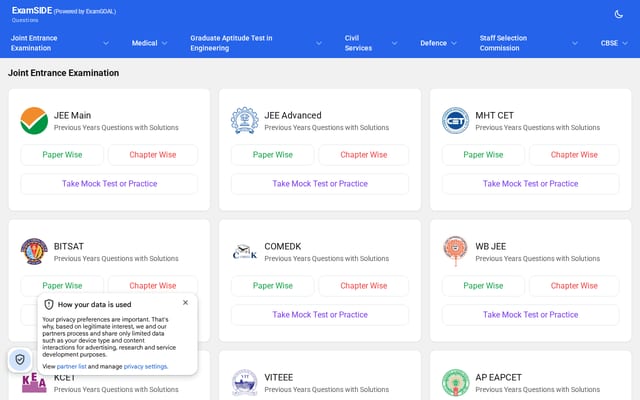Open MHT CET Paper Wise
This screenshot has width=640, height=400.
tap(483, 155)
